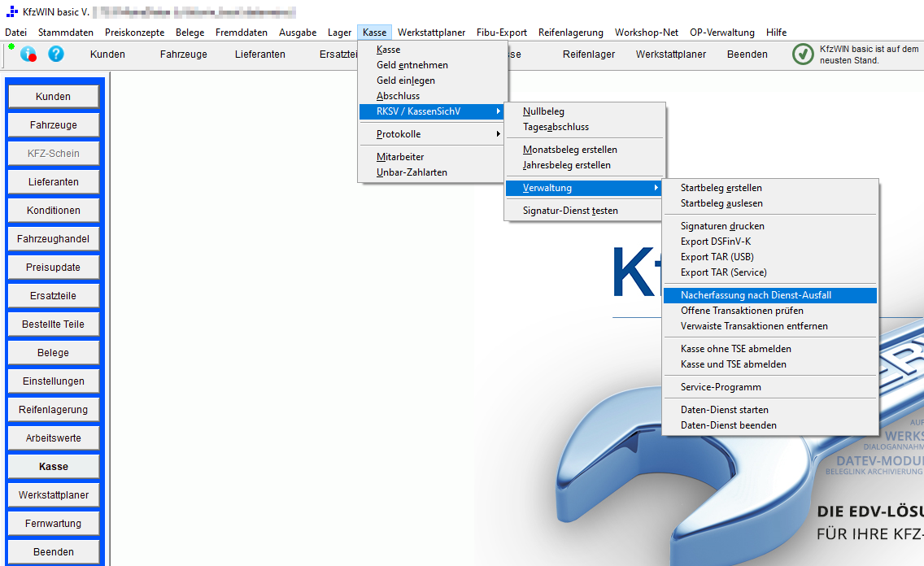Choose Geld einlegen from the menu
This screenshot has height=566, width=924.
coord(432,80)
